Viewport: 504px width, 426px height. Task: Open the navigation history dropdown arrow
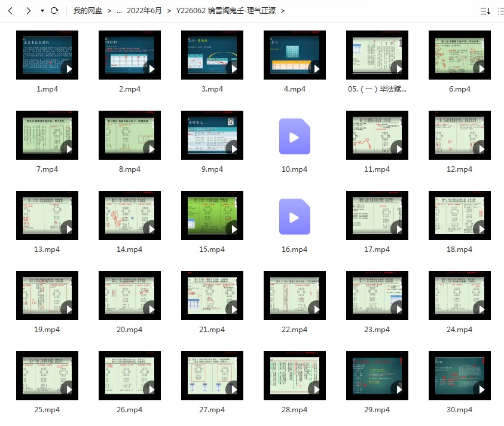[42, 11]
